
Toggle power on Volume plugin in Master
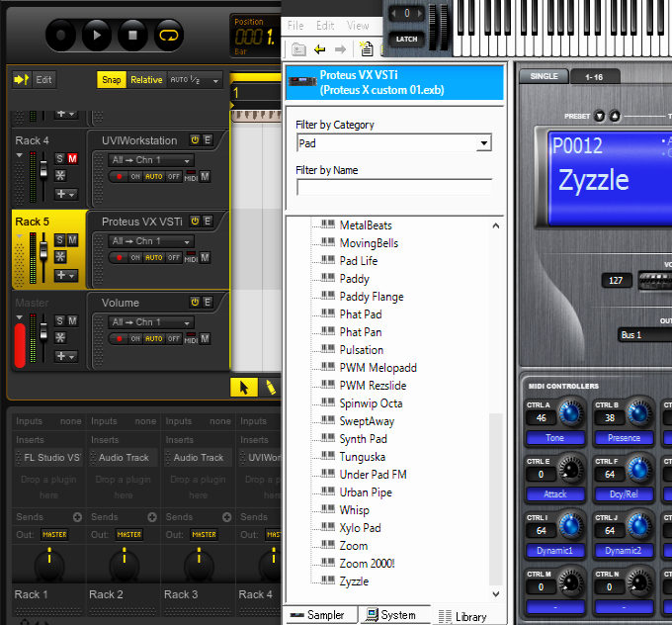coord(195,302)
